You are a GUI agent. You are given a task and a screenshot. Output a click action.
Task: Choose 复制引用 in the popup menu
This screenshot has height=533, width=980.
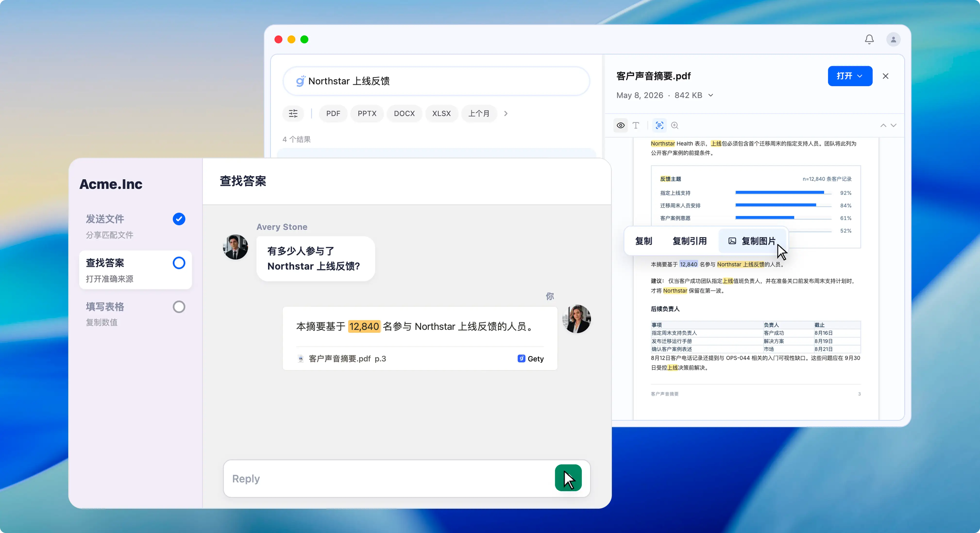click(x=689, y=241)
